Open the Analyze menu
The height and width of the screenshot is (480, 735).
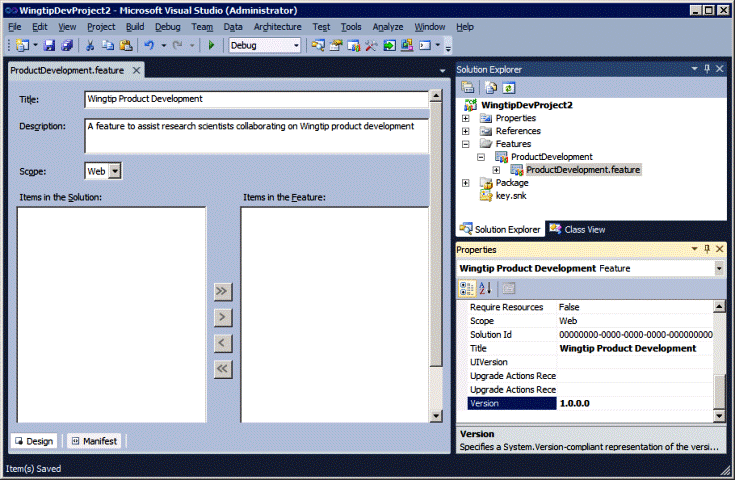388,27
